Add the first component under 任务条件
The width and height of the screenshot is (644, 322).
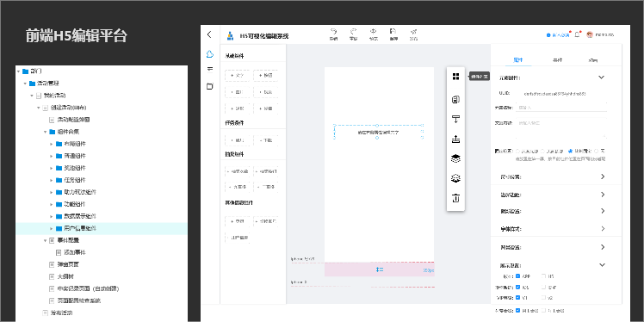(237, 140)
